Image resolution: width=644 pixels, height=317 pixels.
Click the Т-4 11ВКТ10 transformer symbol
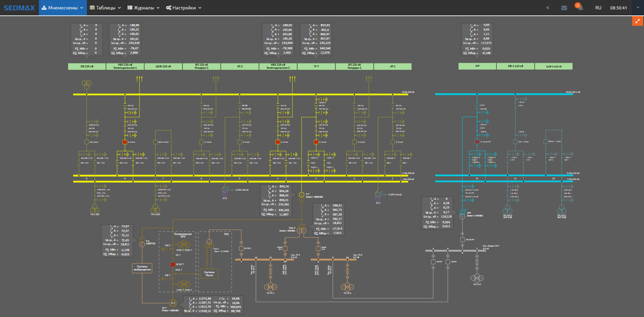(x=142, y=242)
